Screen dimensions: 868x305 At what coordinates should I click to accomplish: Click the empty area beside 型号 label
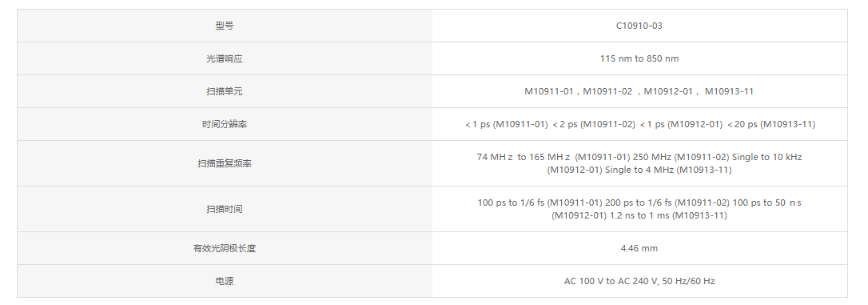[x=332, y=26]
